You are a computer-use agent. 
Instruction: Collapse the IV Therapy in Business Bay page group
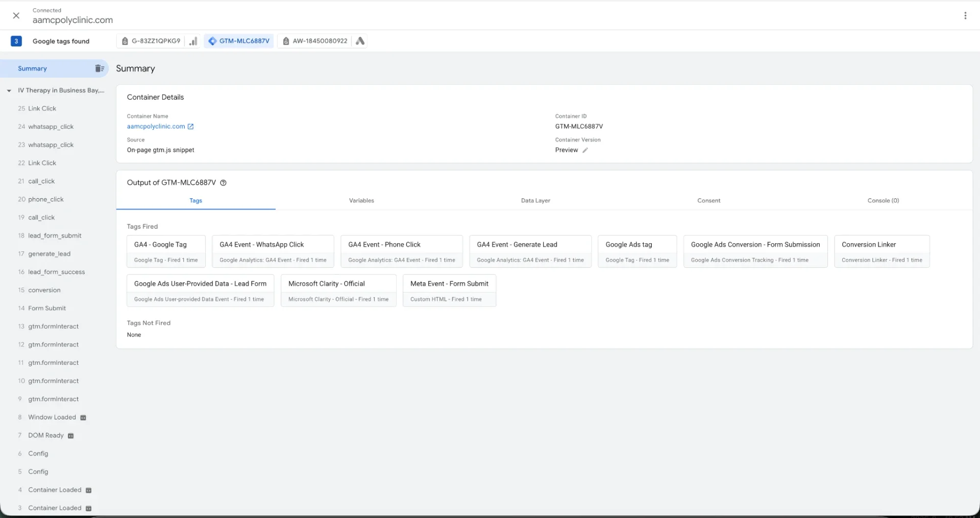tap(9, 91)
